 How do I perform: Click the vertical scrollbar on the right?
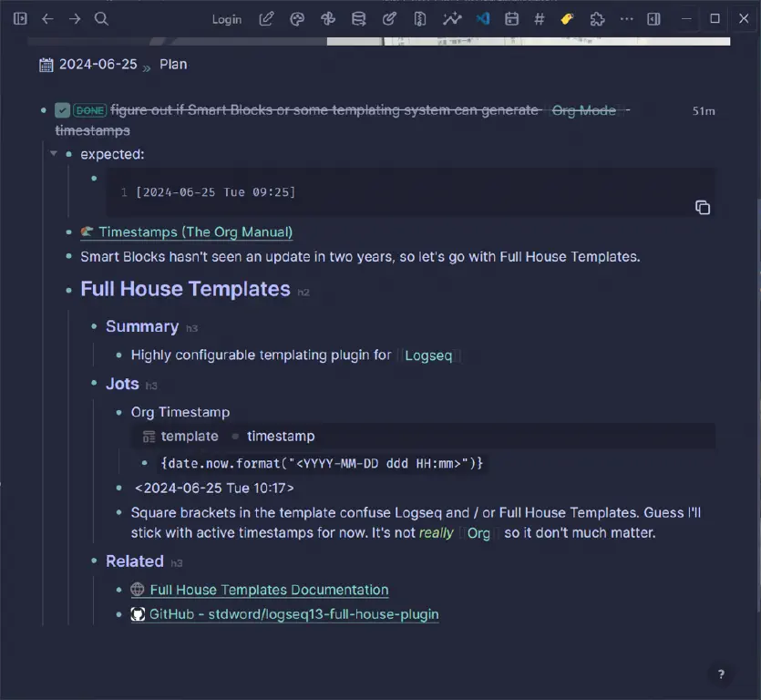pos(757,406)
